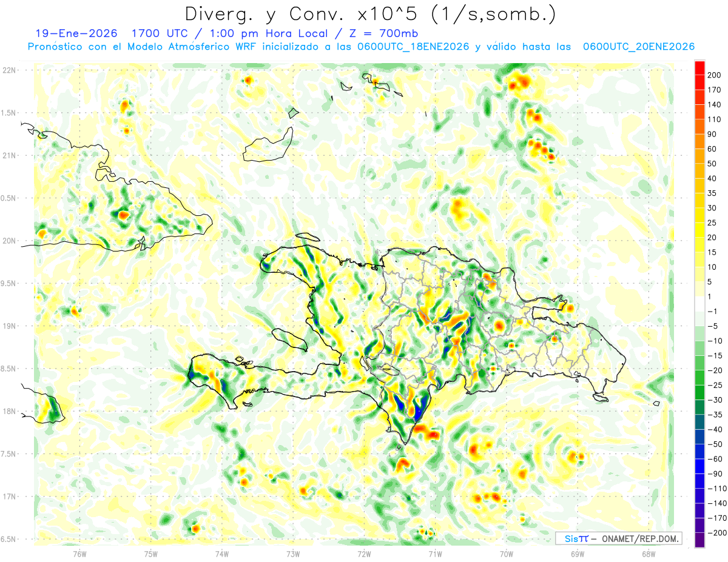Click the colorbar value '110'
This screenshot has height=562, width=728.
[x=715, y=119]
